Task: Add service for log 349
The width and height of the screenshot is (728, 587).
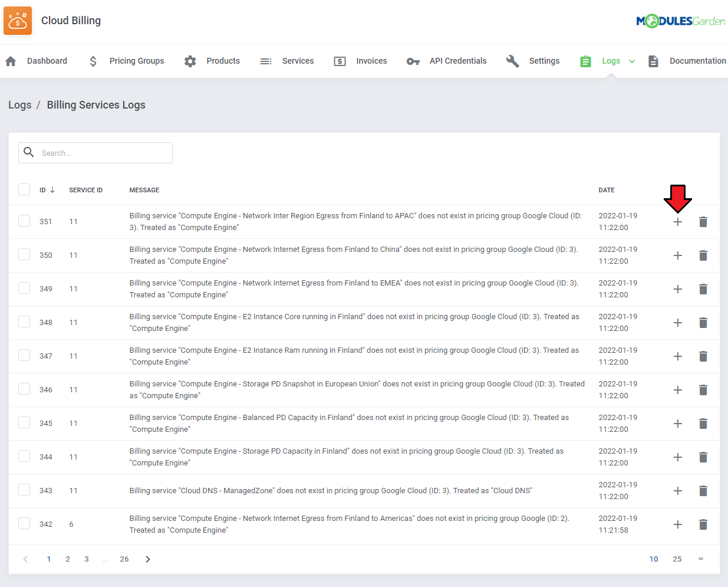Action: (678, 289)
